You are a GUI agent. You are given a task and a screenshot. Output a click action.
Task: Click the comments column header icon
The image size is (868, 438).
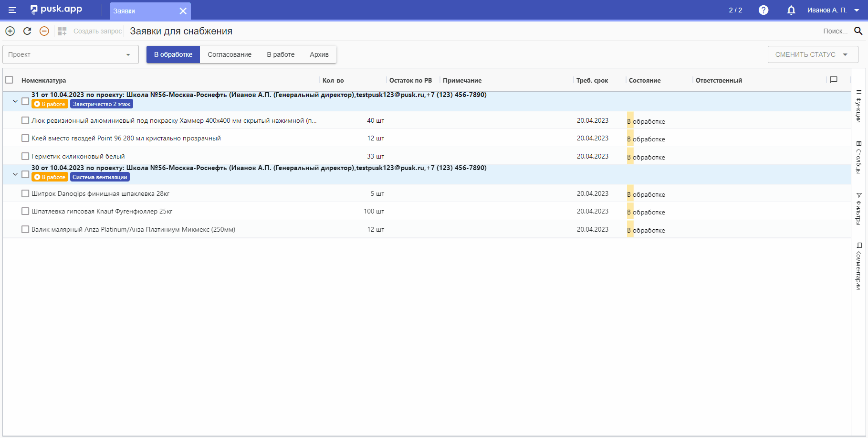click(x=834, y=80)
